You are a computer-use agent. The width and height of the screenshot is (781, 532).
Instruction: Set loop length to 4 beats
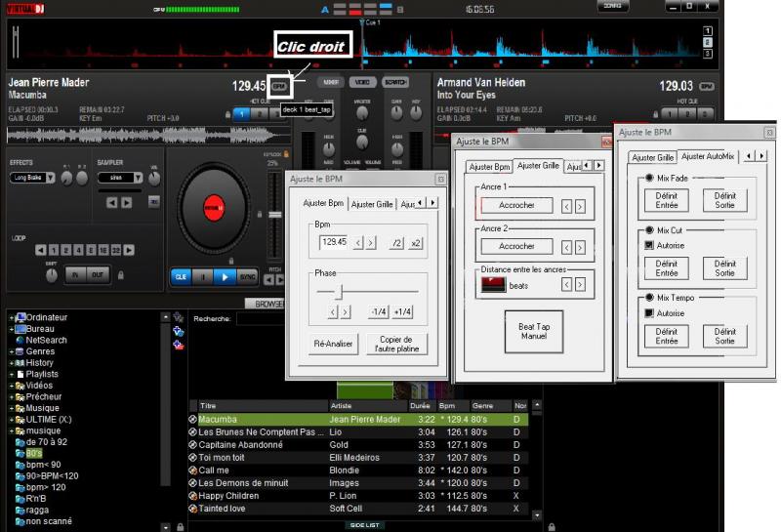tap(79, 250)
